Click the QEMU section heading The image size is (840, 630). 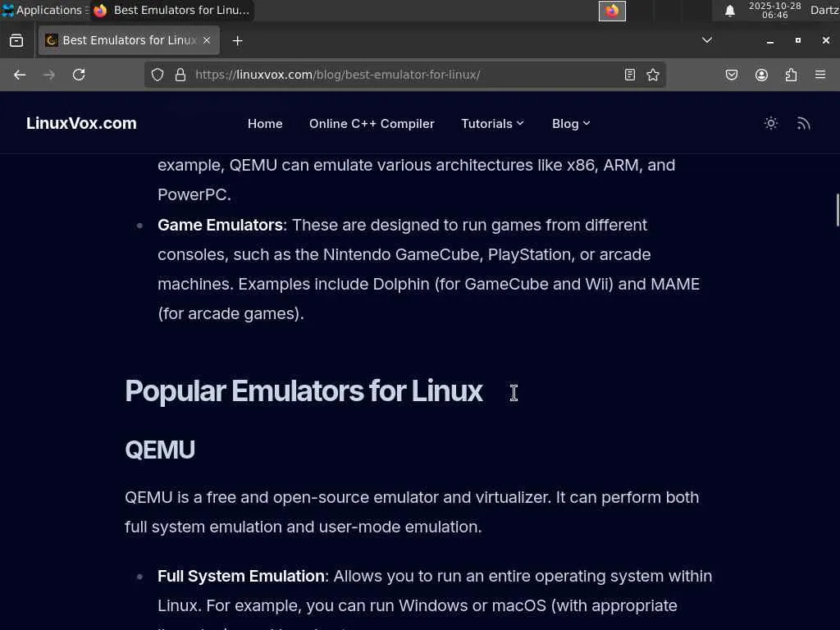coord(160,450)
